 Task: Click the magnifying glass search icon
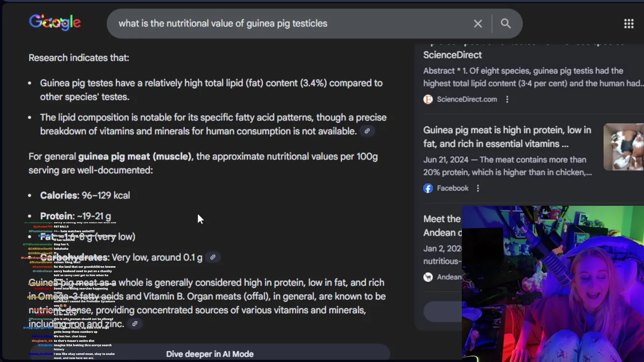506,24
